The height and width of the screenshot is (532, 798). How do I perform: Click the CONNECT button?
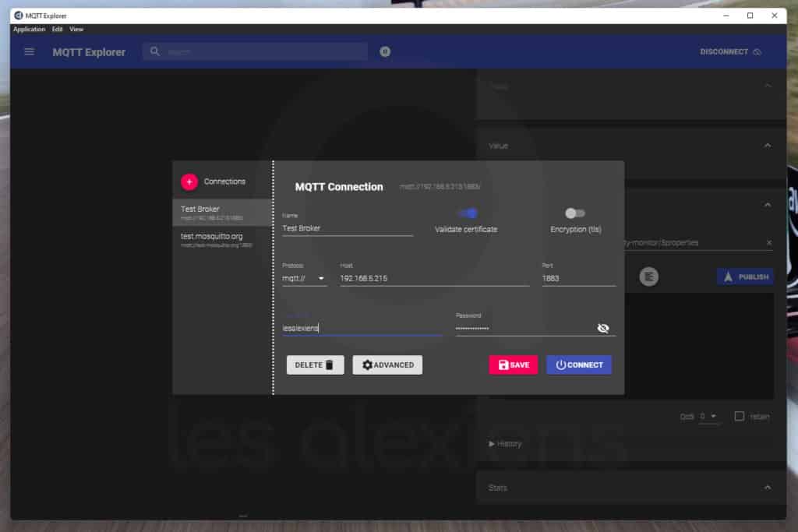[579, 365]
